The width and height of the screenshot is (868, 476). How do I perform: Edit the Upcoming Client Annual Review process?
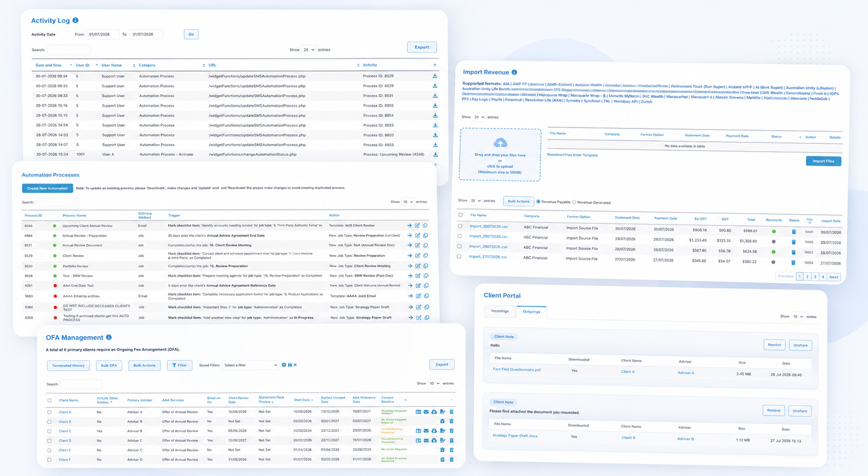tap(417, 225)
